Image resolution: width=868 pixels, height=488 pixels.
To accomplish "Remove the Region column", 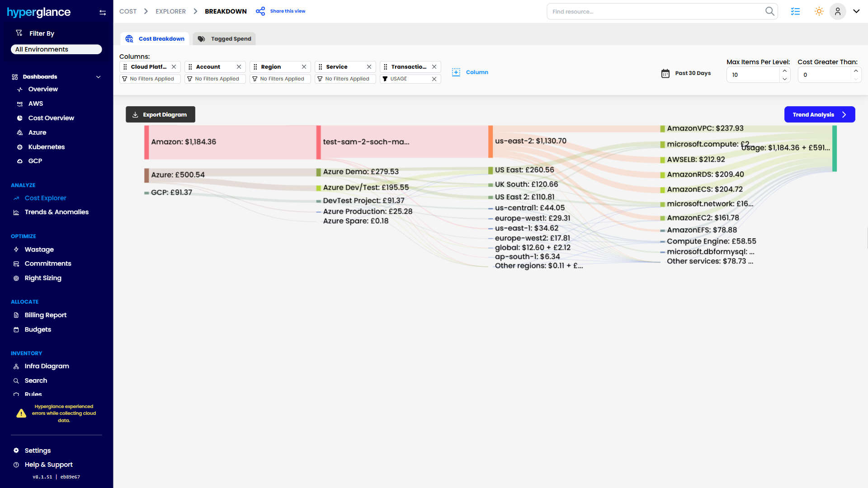I will tap(304, 67).
